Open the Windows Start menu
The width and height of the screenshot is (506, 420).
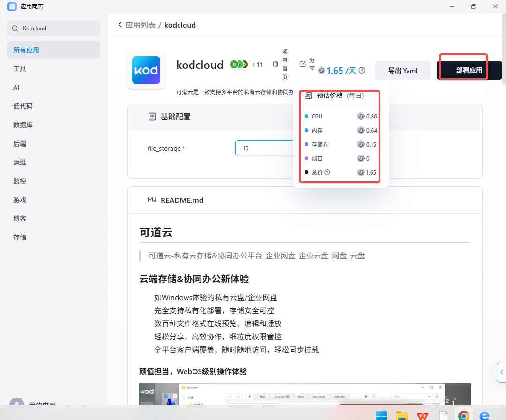point(381,415)
